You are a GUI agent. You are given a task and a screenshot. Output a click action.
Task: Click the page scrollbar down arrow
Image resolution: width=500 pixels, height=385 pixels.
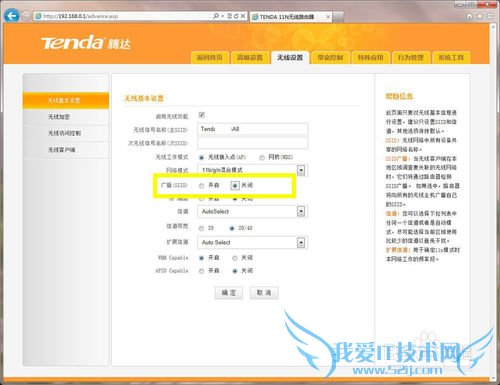click(x=494, y=378)
